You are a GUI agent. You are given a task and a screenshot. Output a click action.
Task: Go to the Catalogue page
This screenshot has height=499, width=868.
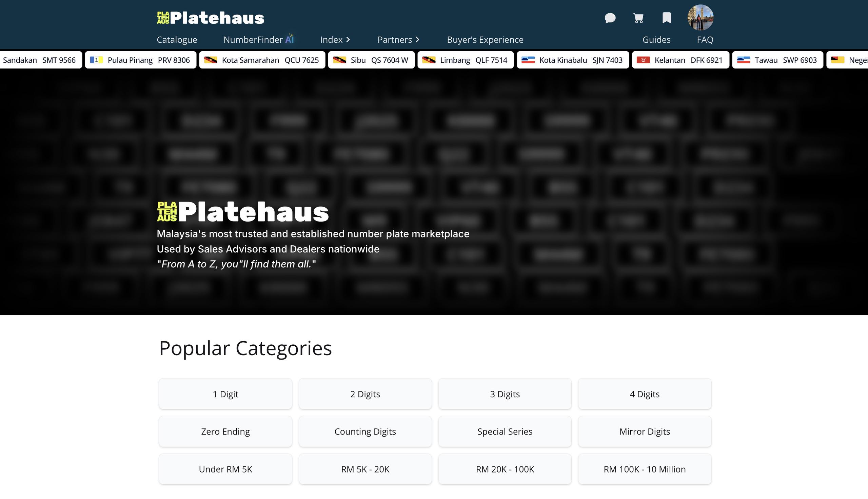click(x=177, y=40)
